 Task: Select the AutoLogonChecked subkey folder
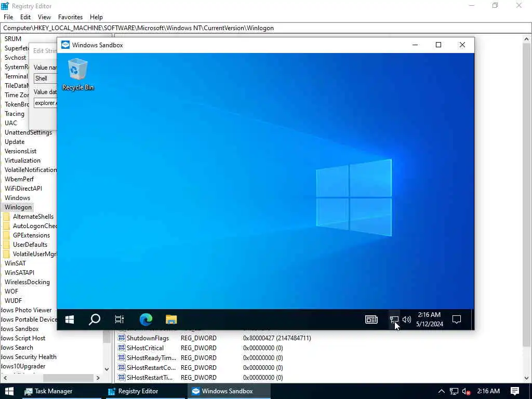[x=35, y=225]
